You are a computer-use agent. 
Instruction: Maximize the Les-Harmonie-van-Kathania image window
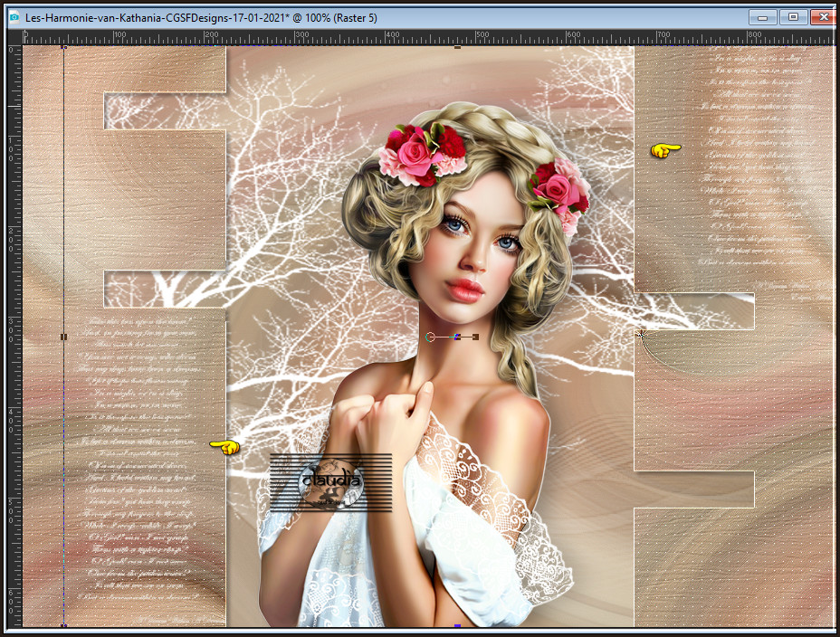(x=793, y=17)
